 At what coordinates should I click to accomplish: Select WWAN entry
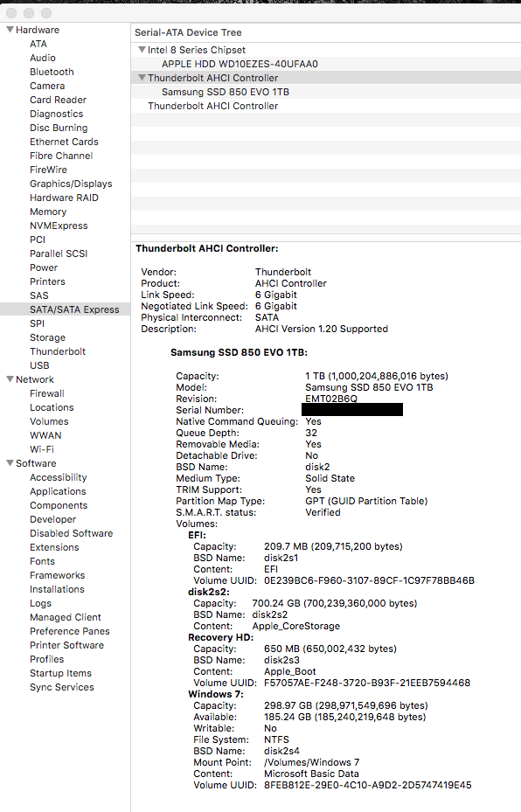point(45,435)
